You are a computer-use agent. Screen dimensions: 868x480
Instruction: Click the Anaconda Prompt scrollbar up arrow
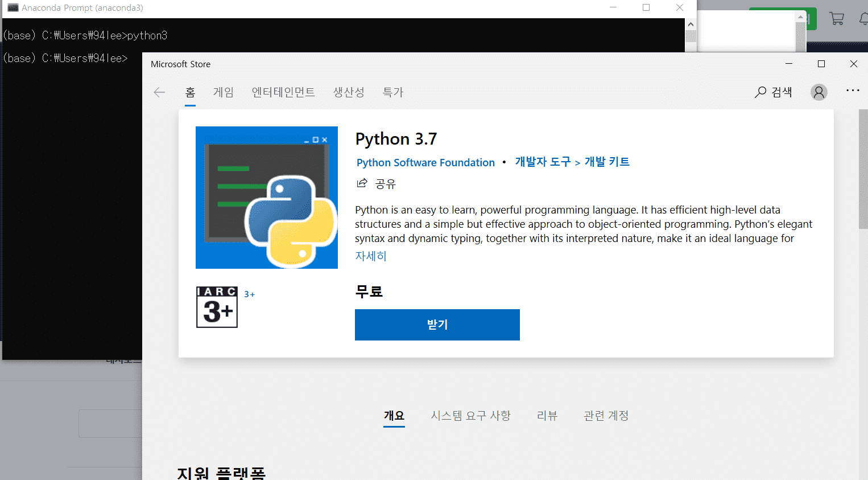coord(691,24)
